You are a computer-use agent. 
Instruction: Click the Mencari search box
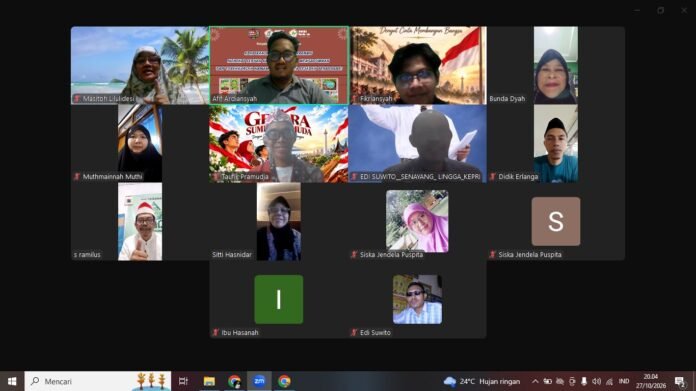pos(98,381)
